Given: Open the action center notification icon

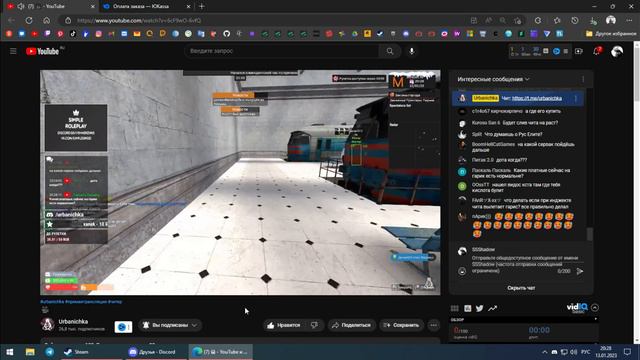Looking at the screenshot, I should (628, 352).
